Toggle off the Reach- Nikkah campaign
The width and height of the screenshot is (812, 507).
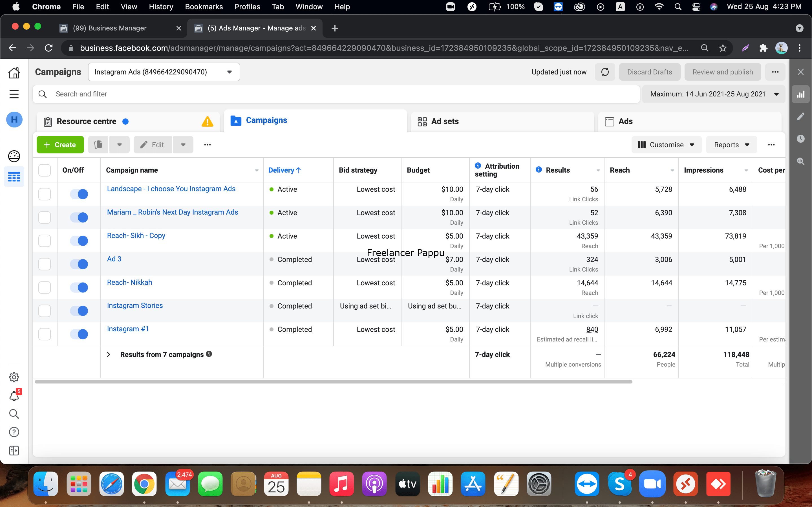79,287
